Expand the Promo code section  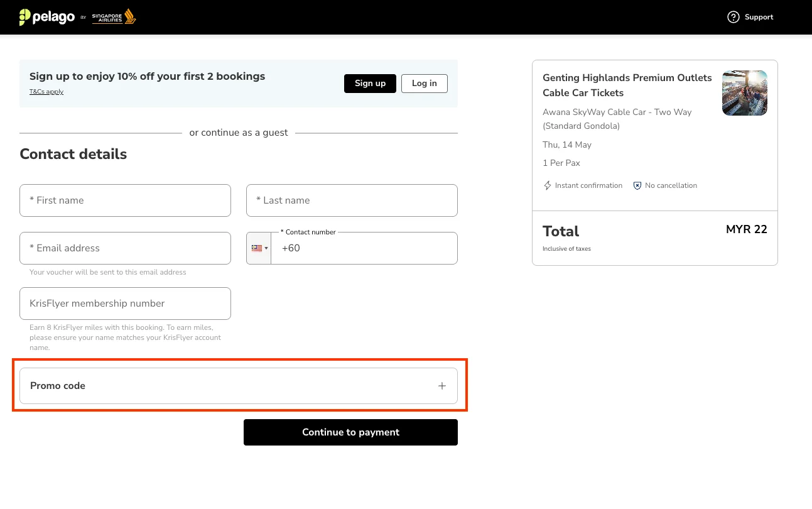click(x=239, y=386)
